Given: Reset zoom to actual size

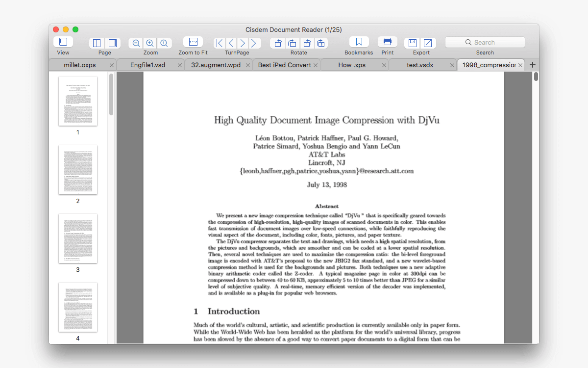Looking at the screenshot, I should 164,43.
